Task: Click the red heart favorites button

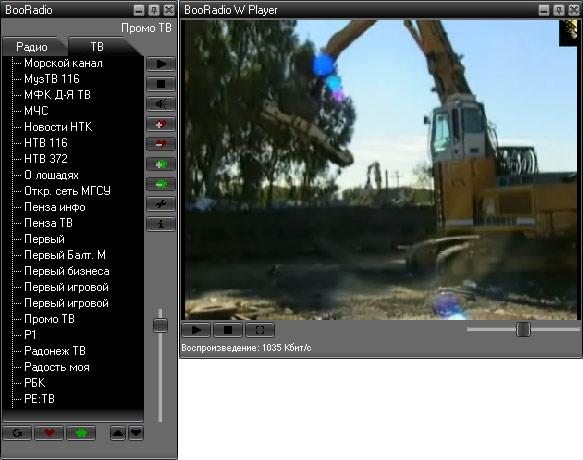Action: click(x=49, y=433)
